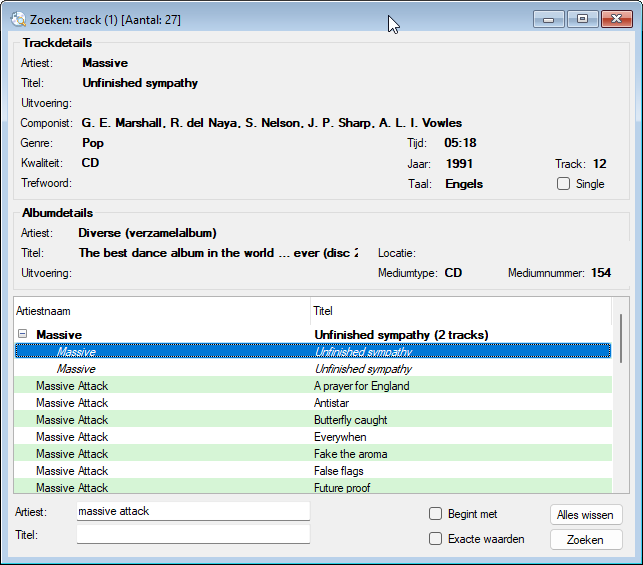Image resolution: width=643 pixels, height=565 pixels.
Task: Select the highlighted Massive Unfinished sympathy row
Action: (313, 351)
